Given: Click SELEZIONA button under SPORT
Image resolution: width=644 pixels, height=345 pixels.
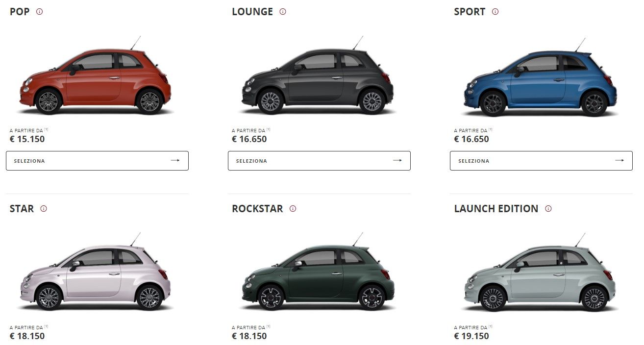Looking at the screenshot, I should [541, 161].
